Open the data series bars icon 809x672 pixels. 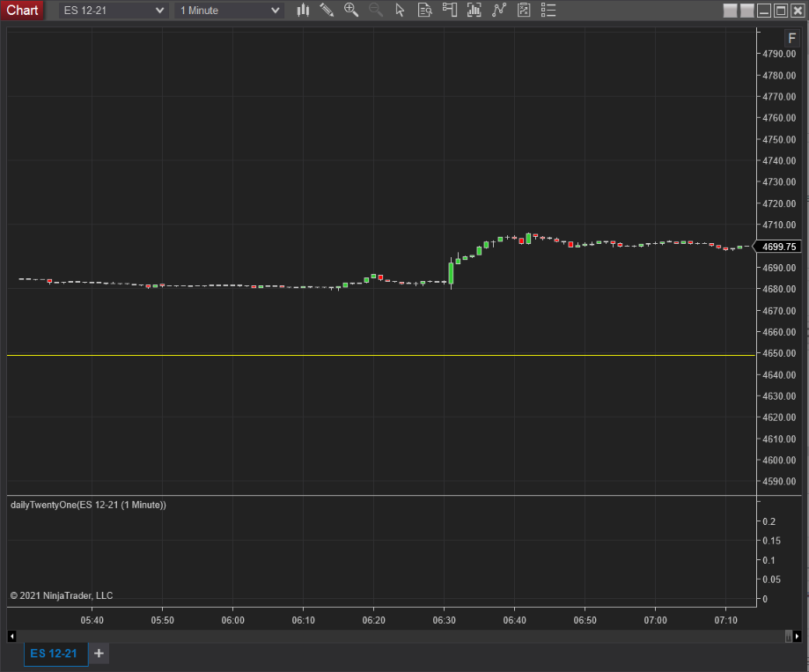[474, 10]
